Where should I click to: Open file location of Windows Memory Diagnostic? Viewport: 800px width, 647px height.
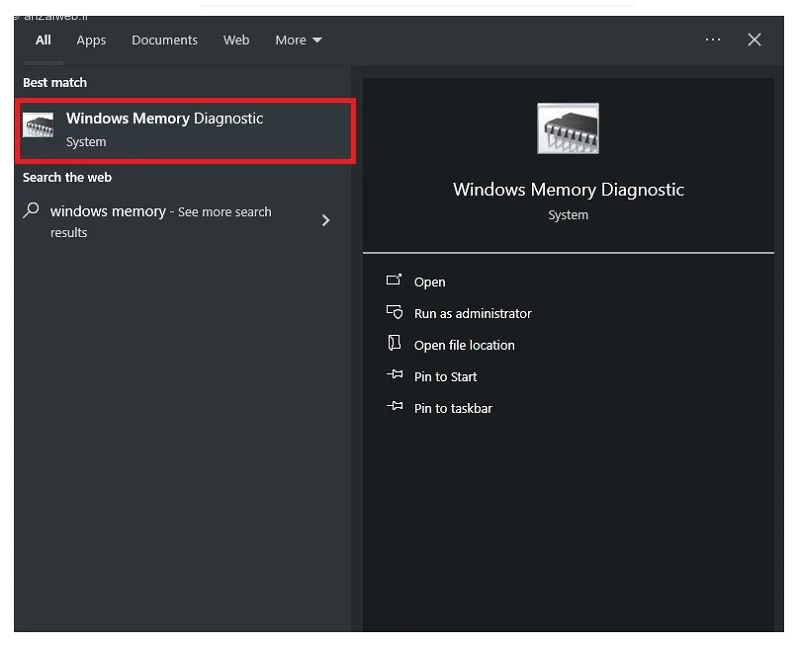[465, 344]
